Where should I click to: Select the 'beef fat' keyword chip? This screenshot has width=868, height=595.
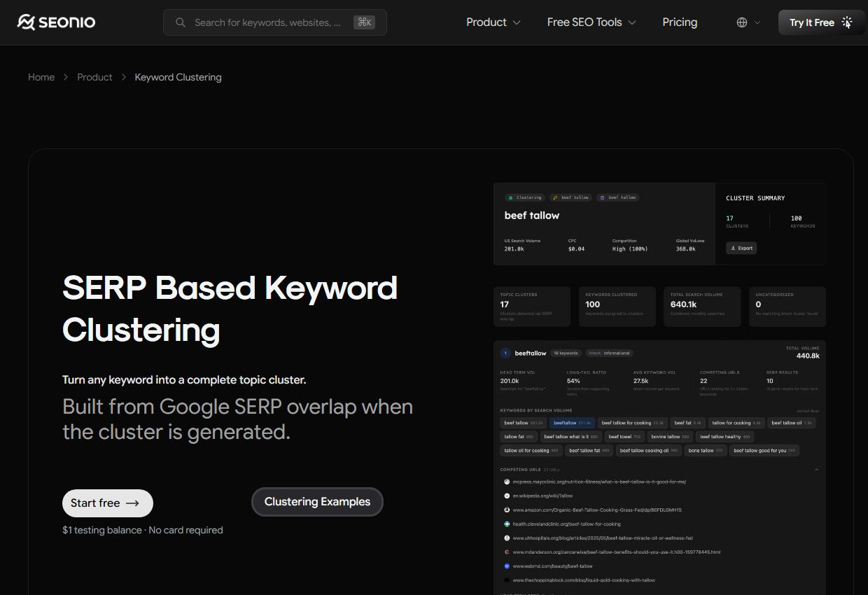point(687,423)
